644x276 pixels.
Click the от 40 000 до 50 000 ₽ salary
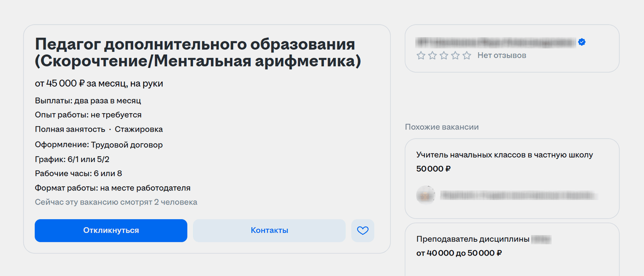[x=459, y=253]
